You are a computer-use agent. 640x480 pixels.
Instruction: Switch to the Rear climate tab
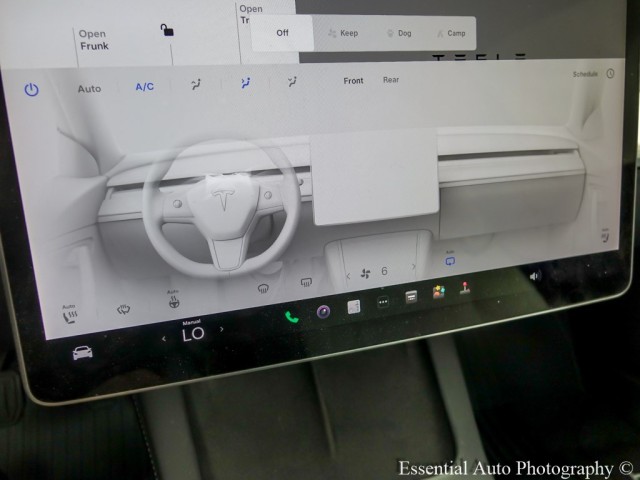point(391,80)
